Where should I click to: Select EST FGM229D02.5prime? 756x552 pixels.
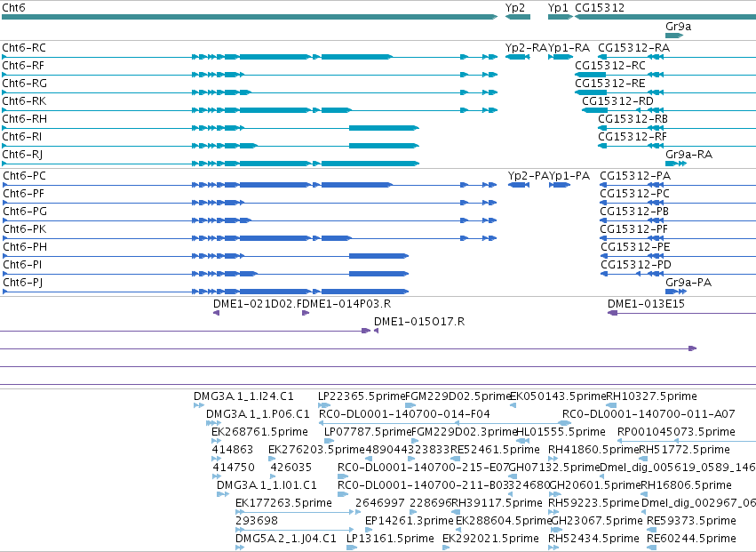(x=458, y=396)
